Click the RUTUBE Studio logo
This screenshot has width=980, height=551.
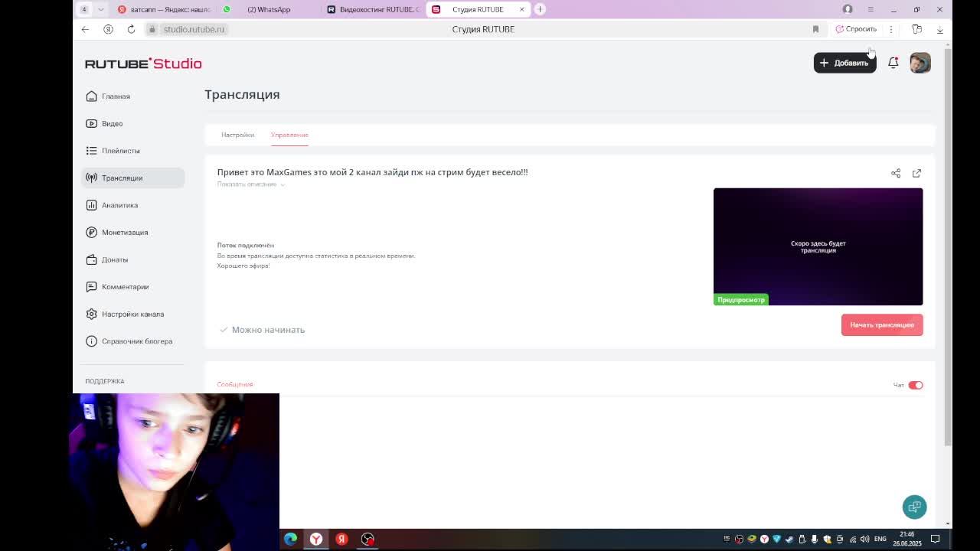[143, 64]
